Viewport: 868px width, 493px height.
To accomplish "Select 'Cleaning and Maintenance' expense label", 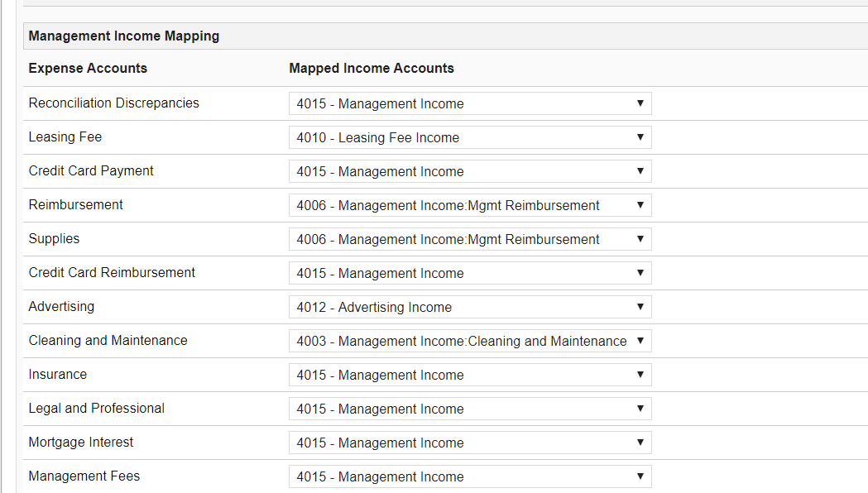I will 108,340.
